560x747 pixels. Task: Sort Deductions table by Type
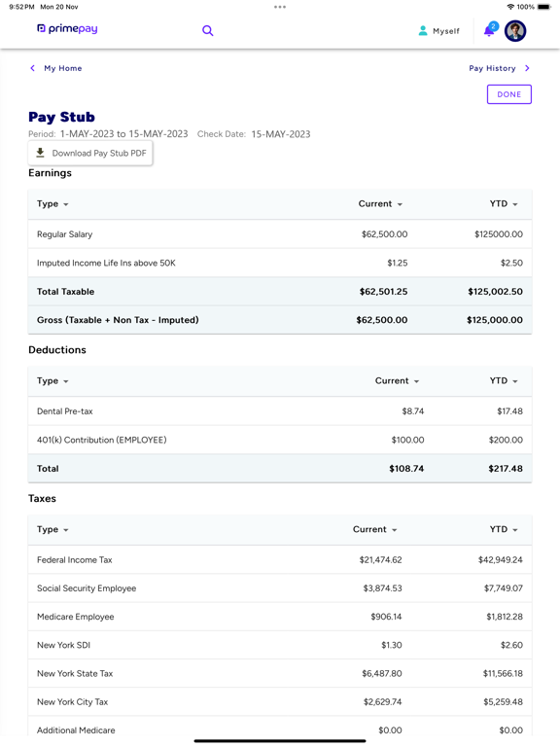(52, 381)
